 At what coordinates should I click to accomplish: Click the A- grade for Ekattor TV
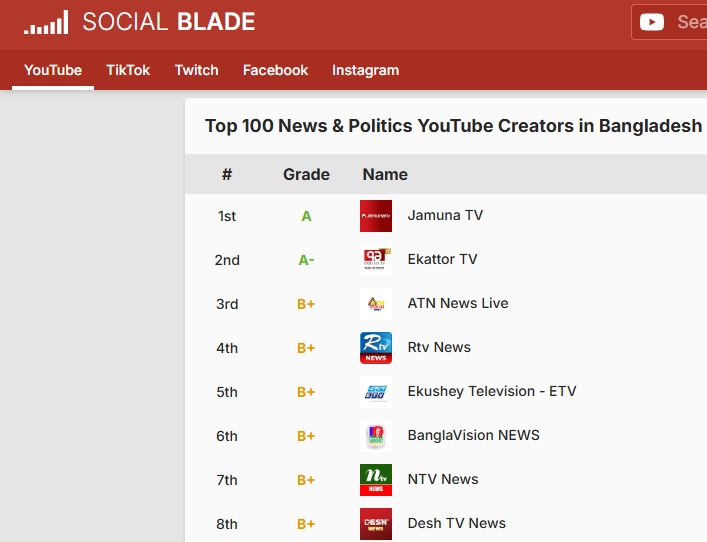pos(306,260)
